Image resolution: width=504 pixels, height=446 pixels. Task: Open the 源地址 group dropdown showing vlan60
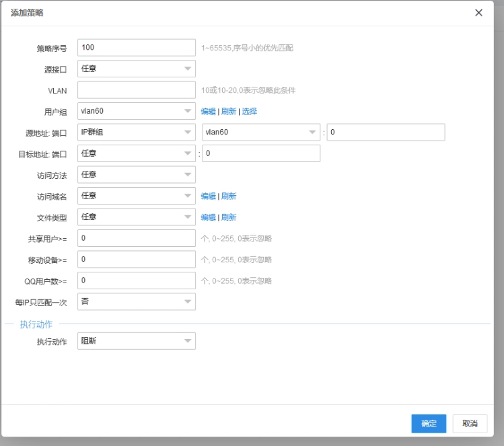click(261, 133)
